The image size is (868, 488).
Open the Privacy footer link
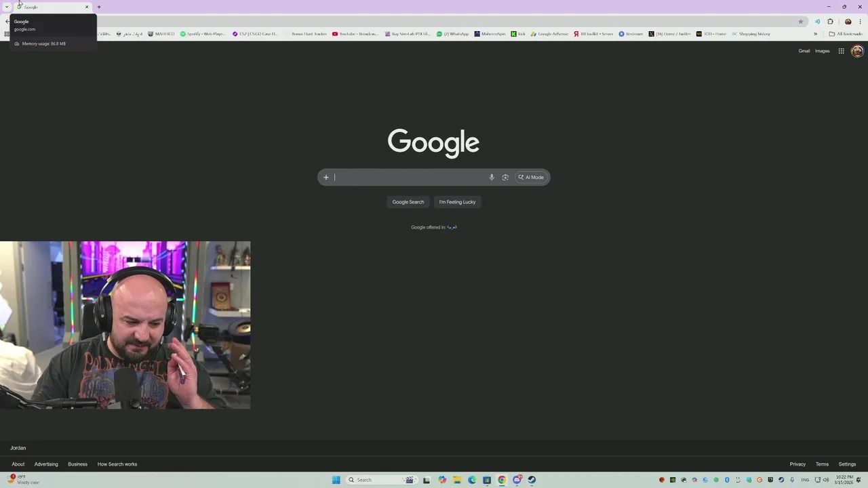[797, 464]
